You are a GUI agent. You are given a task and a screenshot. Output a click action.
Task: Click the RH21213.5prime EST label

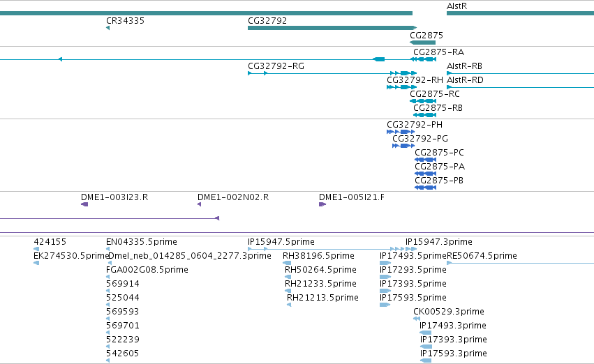point(322,298)
